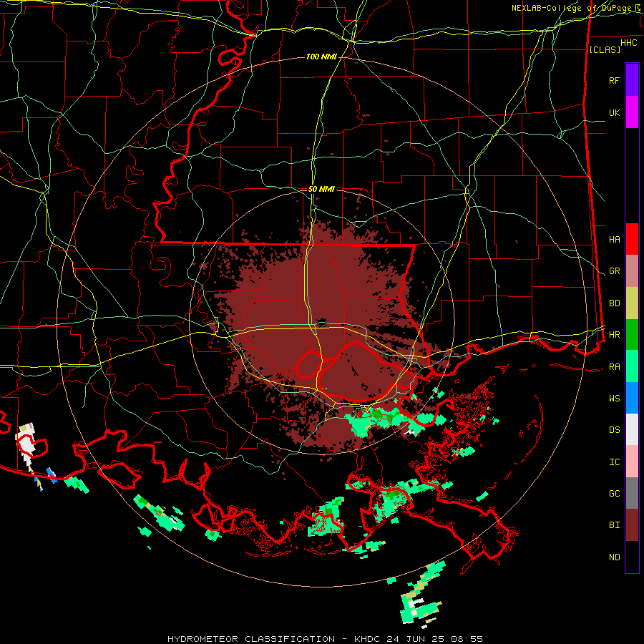The height and width of the screenshot is (644, 644).
Task: Click the [CLAS] legend header
Action: pos(605,49)
